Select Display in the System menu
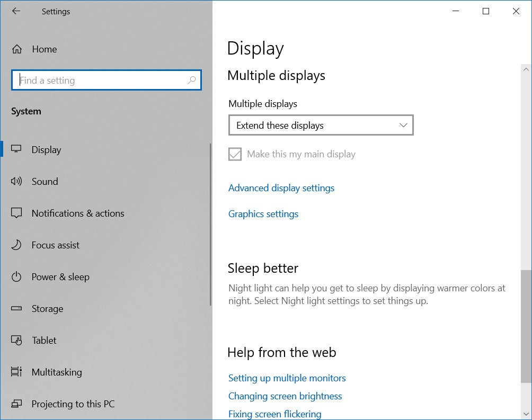 tap(46, 150)
